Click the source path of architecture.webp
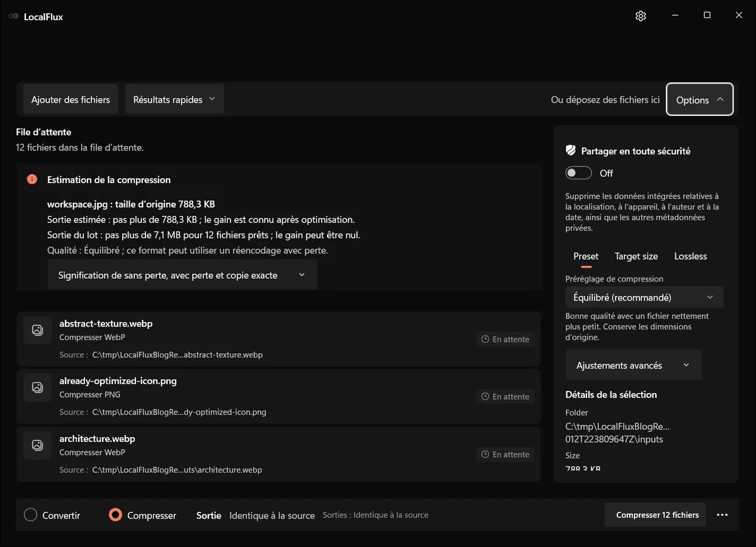The height and width of the screenshot is (547, 756). (x=177, y=470)
